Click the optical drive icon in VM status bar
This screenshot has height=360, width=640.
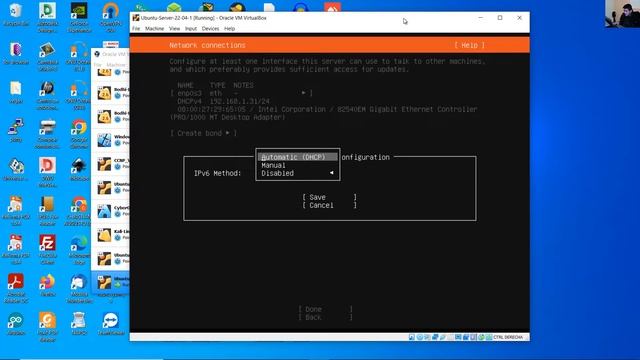click(420, 337)
